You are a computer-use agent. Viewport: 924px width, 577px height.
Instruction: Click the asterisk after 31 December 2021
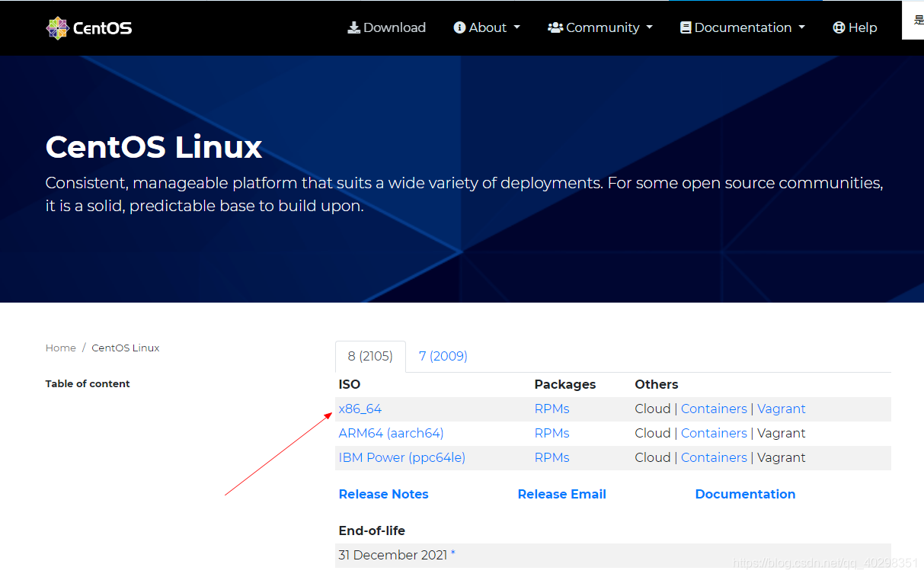click(452, 555)
